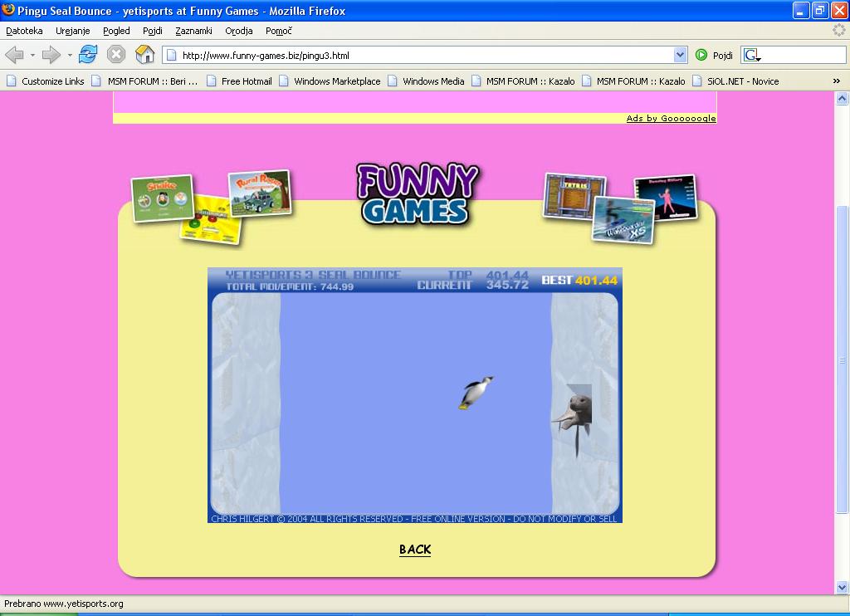Click the status bar text Prebrano www.yetisports.org

(64, 604)
